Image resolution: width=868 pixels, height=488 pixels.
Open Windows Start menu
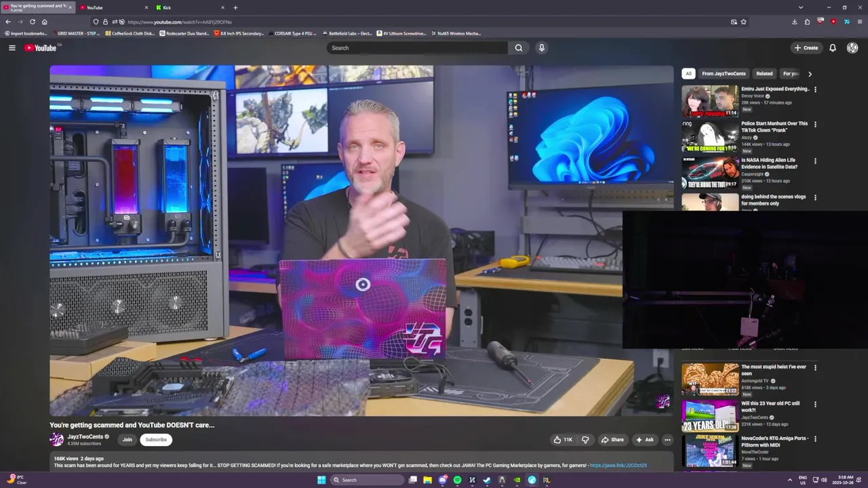321,480
